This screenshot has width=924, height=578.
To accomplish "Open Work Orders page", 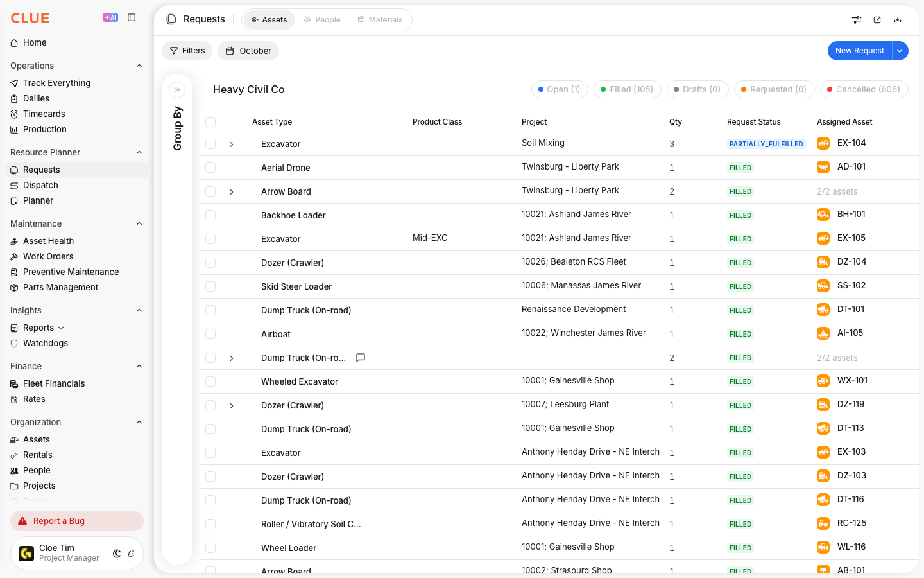I will coord(48,256).
